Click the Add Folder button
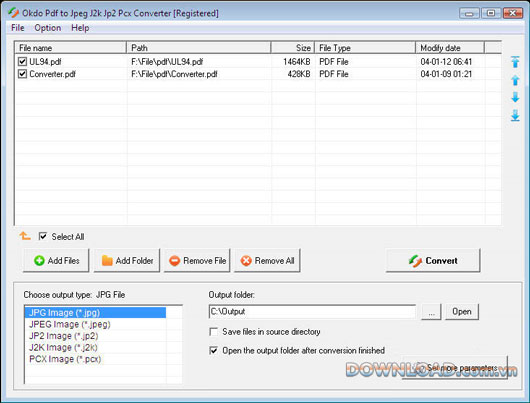 click(127, 260)
